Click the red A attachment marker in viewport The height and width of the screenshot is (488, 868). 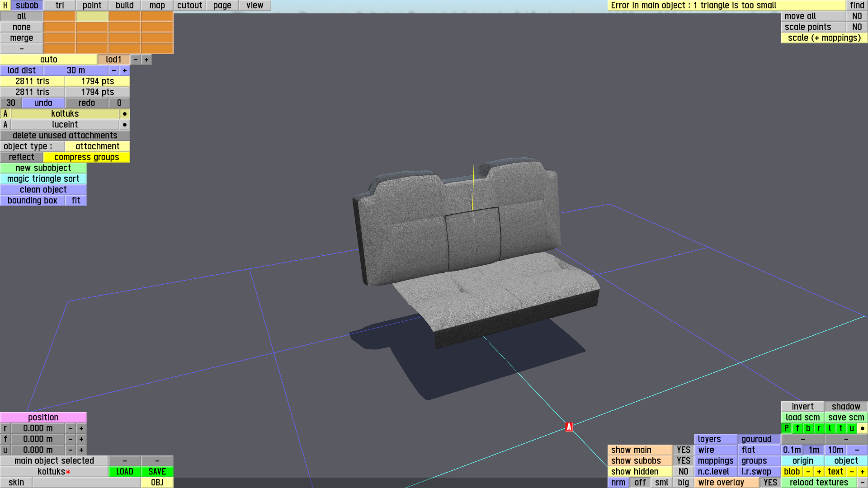pos(569,427)
